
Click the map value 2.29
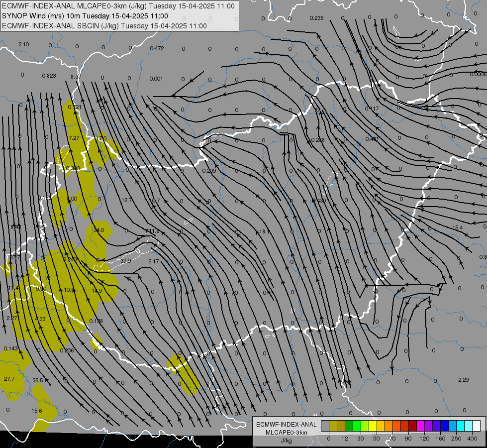pos(463,380)
